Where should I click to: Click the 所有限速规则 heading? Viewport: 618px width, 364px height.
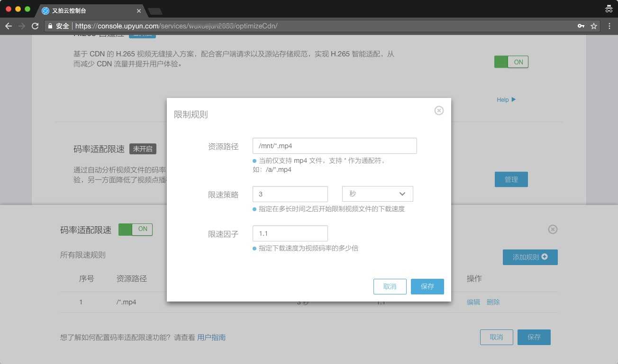point(83,255)
